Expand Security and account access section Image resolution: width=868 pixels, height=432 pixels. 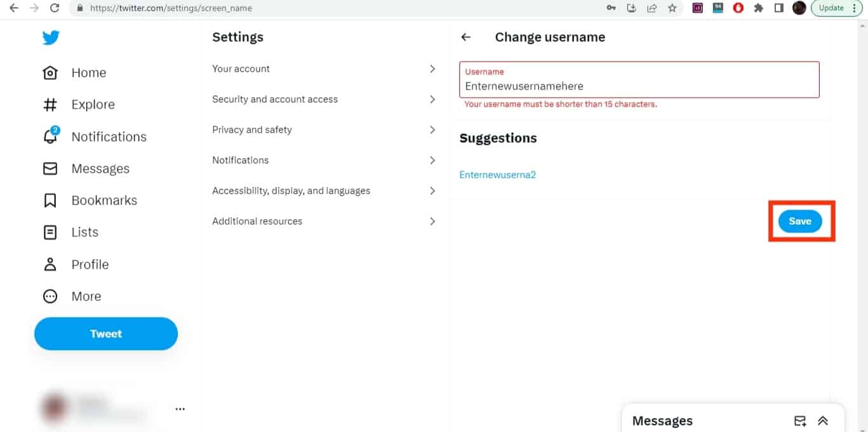click(324, 99)
